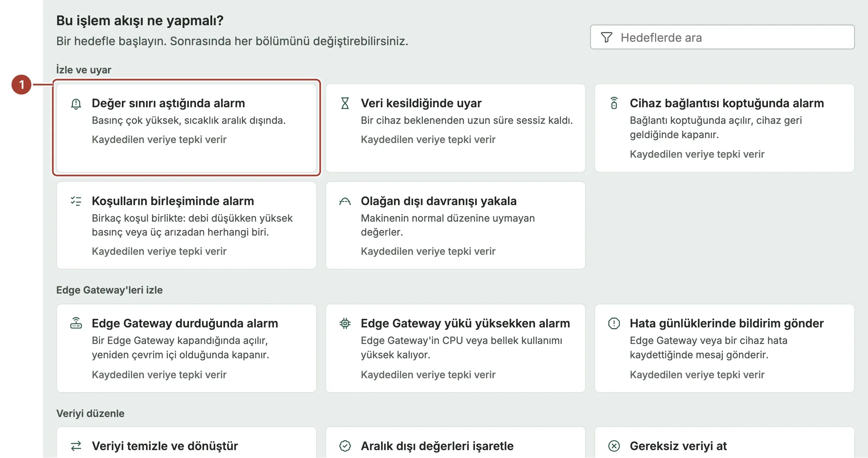Click text 'Makinenin normal düzenine uymayan değerler.'
868x458 pixels.
coord(448,225)
